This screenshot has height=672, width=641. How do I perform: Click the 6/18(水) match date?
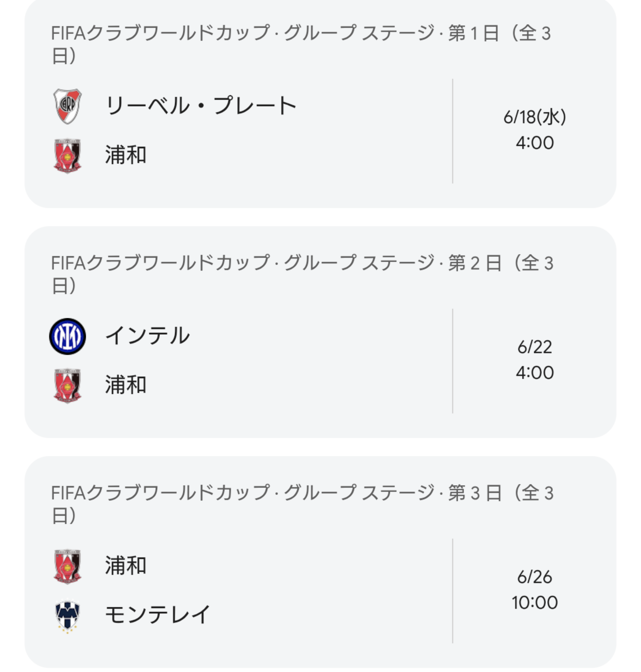tap(535, 117)
